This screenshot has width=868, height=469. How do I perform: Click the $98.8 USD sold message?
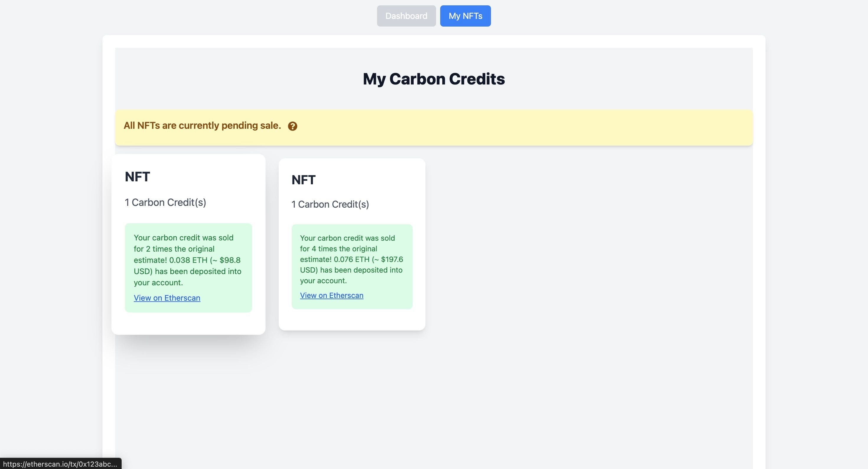pyautogui.click(x=188, y=260)
